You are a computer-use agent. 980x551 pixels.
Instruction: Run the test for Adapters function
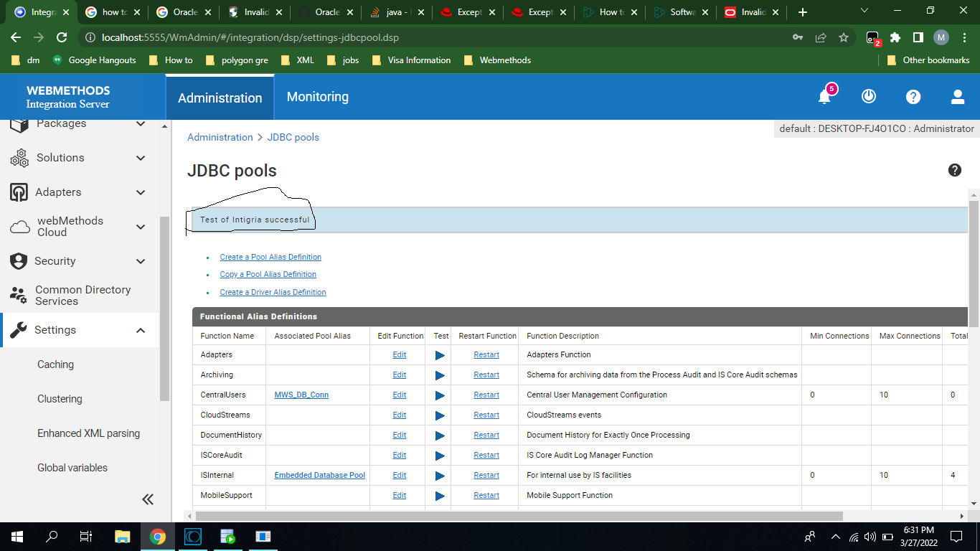pyautogui.click(x=440, y=355)
